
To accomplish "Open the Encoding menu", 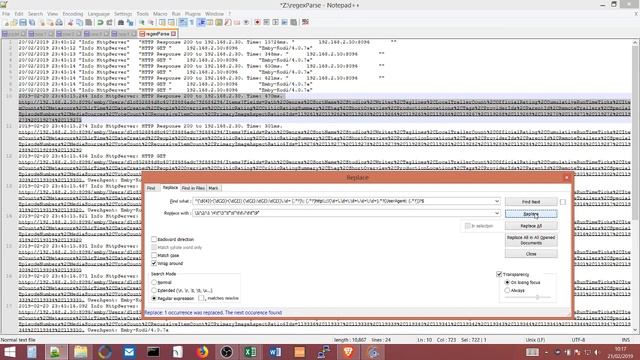I will pyautogui.click(x=73, y=14).
